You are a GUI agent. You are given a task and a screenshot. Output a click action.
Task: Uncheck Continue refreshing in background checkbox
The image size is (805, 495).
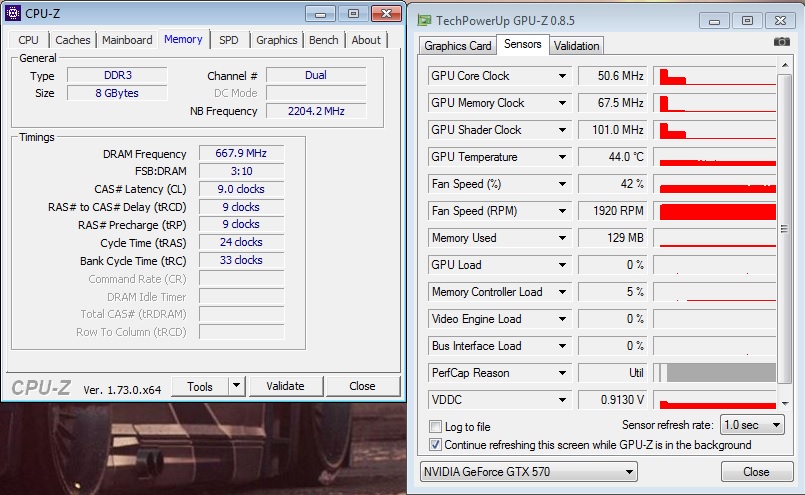pos(435,445)
